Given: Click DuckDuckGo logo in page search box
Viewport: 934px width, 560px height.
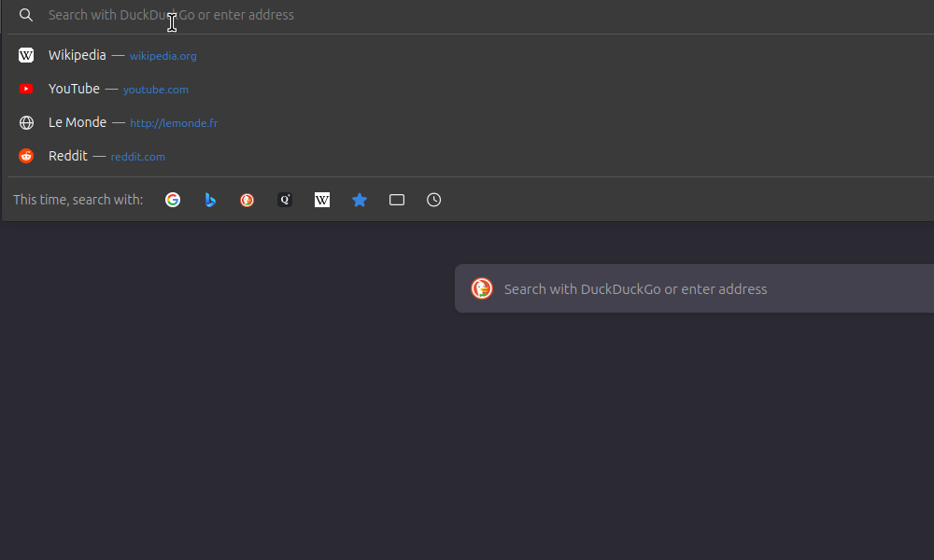Looking at the screenshot, I should coord(482,288).
